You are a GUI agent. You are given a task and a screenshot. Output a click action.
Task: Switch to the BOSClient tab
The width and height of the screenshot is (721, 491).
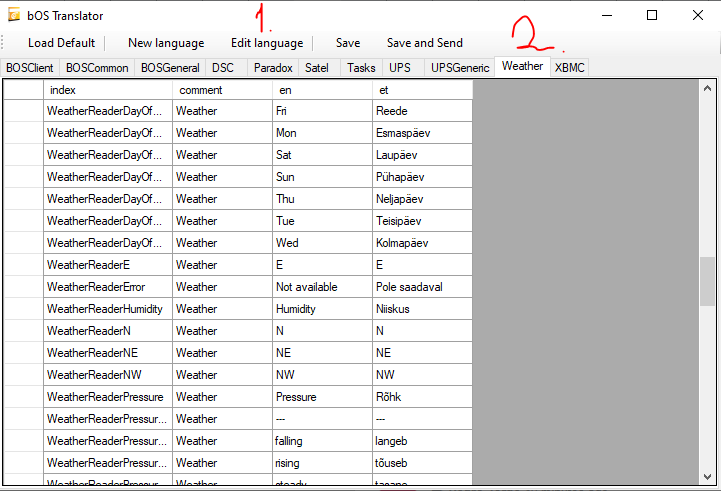(x=31, y=68)
